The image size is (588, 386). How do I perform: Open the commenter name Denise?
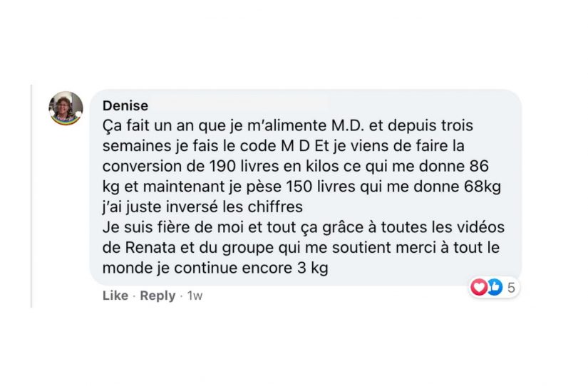click(x=125, y=105)
